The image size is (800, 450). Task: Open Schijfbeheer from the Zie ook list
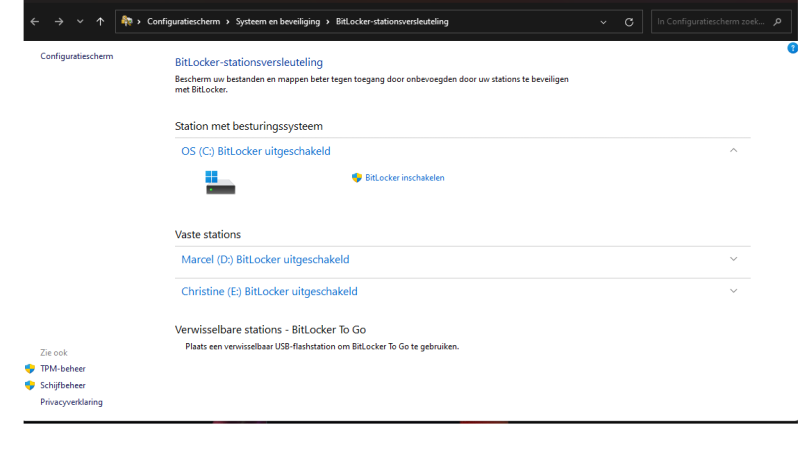click(62, 385)
